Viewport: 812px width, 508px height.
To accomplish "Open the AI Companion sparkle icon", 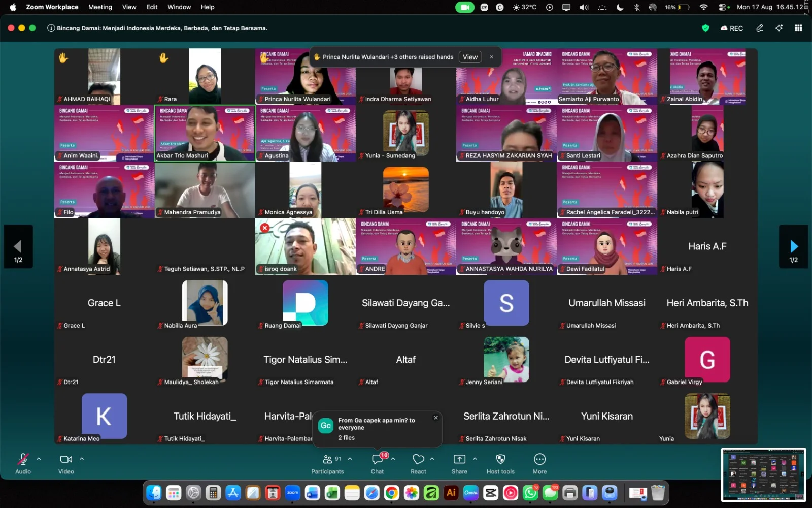I will click(x=779, y=28).
